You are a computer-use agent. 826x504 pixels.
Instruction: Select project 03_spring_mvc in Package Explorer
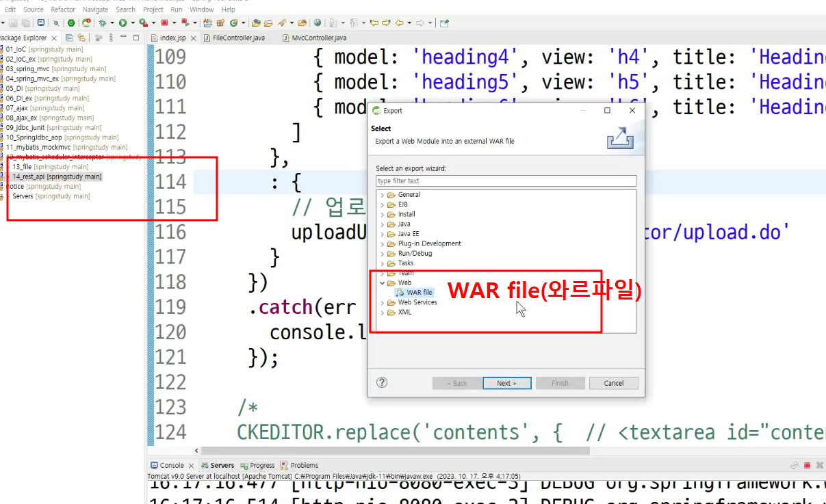click(x=55, y=69)
